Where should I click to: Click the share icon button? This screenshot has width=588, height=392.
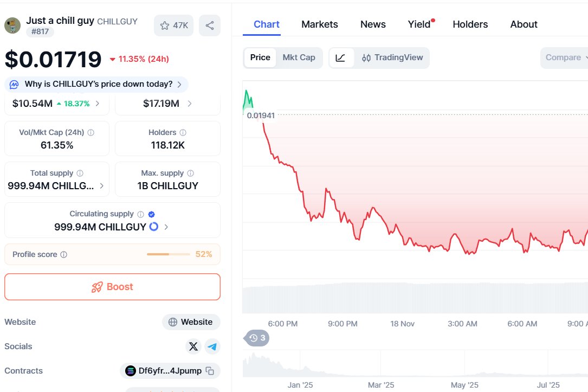[x=210, y=25]
